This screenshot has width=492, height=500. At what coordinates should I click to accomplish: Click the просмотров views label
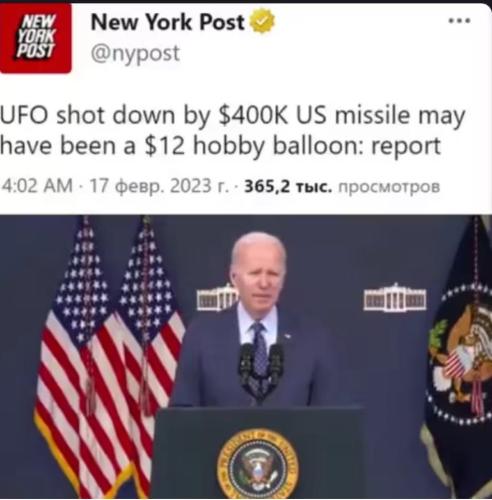click(x=389, y=187)
